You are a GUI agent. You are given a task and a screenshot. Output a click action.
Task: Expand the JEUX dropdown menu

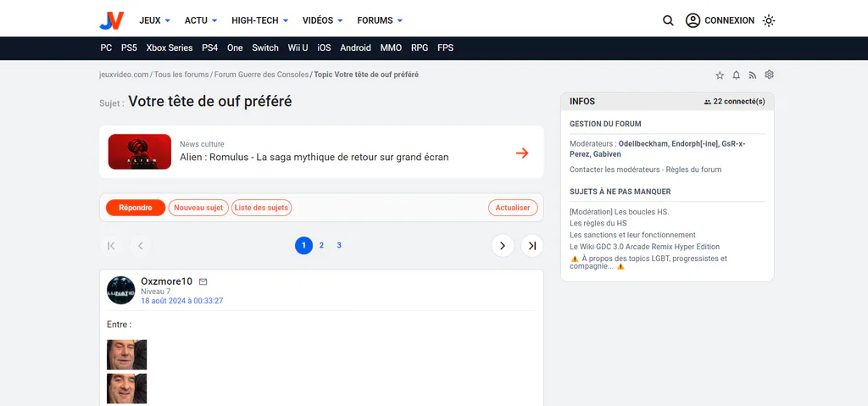click(154, 20)
